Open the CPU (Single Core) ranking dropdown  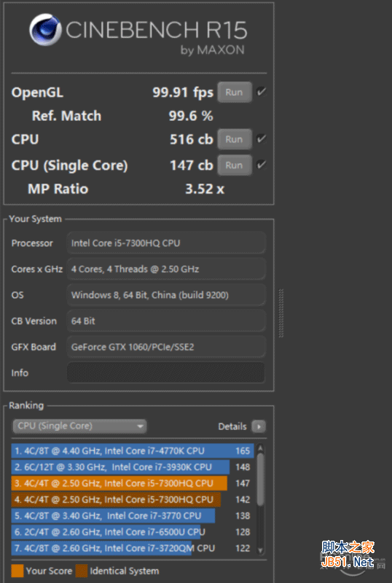(79, 426)
